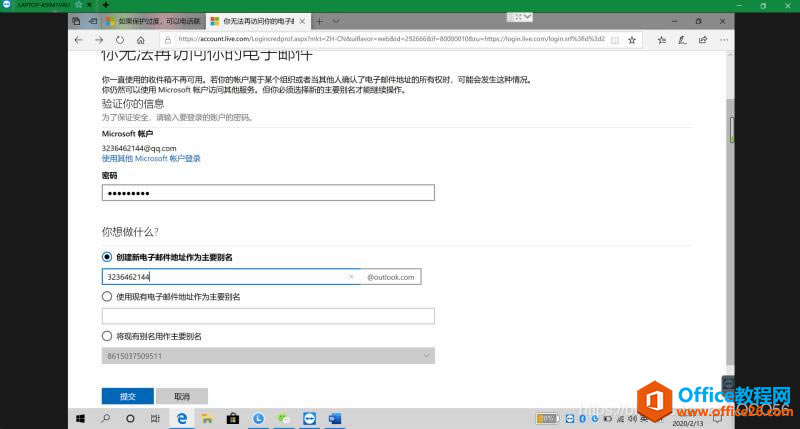Open reading view from address bar
The image size is (800, 429).
pos(615,40)
